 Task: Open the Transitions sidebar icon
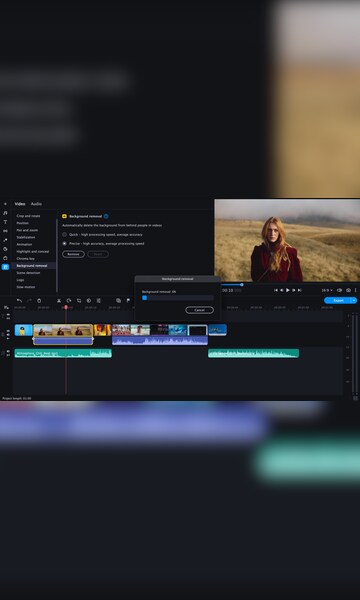click(5, 231)
